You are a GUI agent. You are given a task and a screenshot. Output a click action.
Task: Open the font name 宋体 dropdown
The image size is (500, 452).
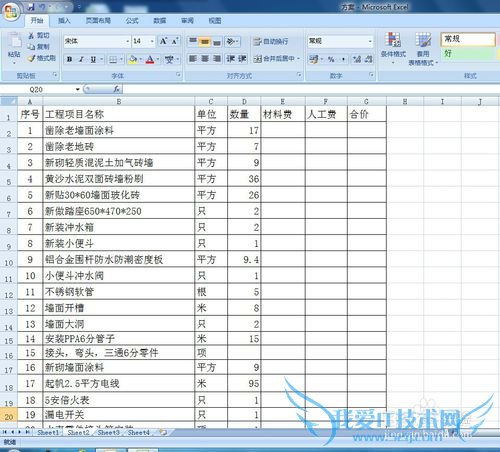pyautogui.click(x=128, y=41)
